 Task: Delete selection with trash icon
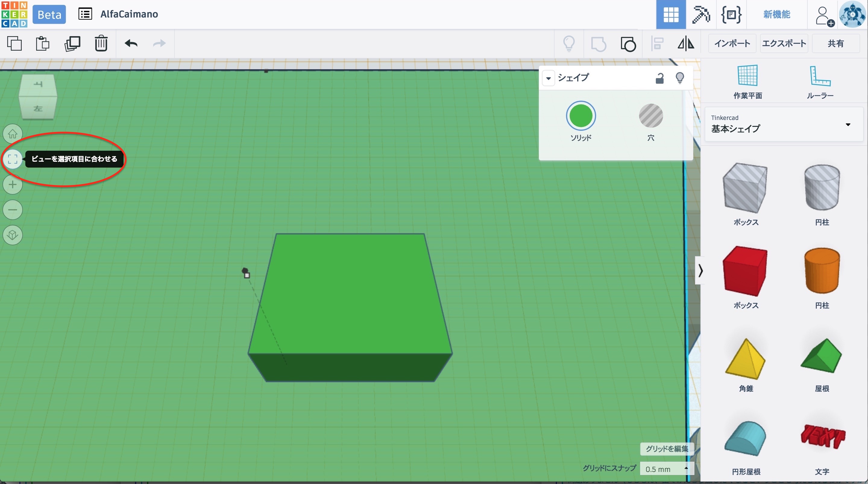coord(101,43)
